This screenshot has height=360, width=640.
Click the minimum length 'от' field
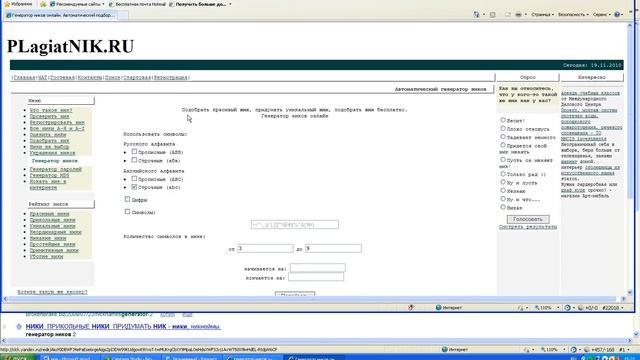pyautogui.click(x=265, y=248)
